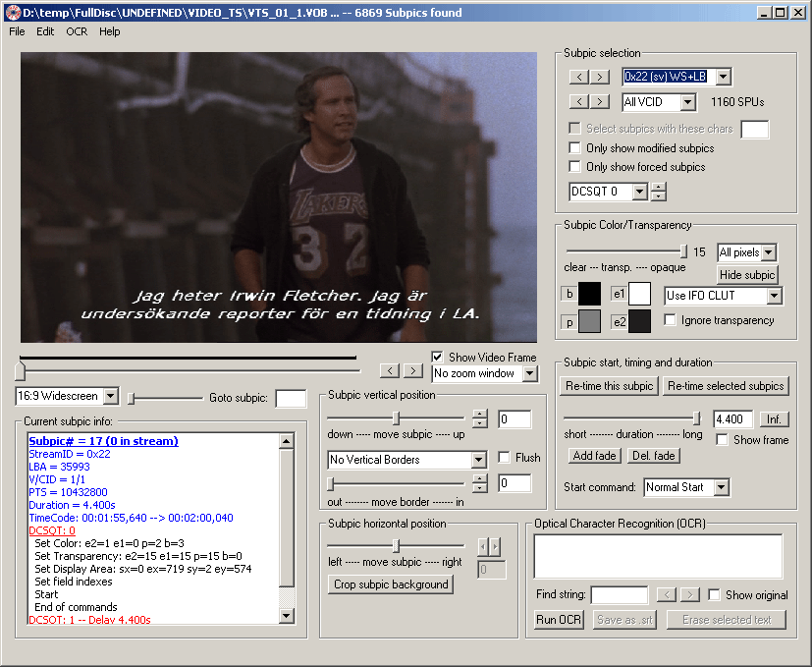Screen dimensions: 812x667
Task: Click the Subpic# = 17 link
Action: [103, 441]
